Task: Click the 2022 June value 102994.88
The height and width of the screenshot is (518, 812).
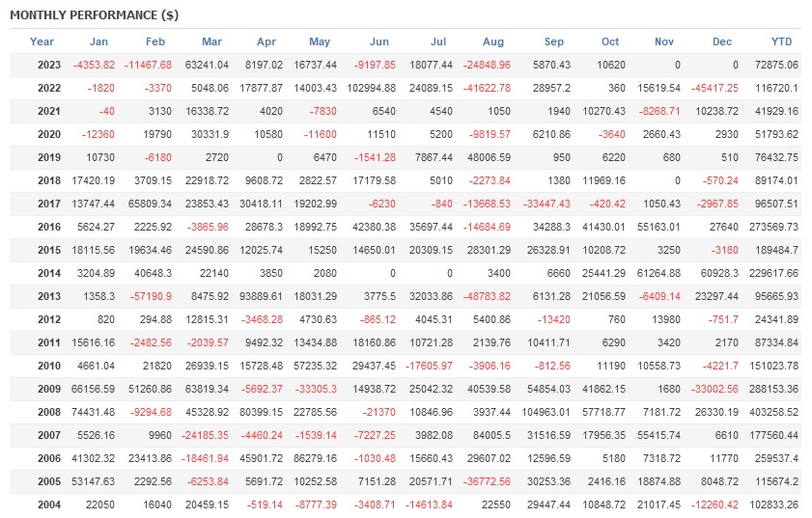Action: pos(374,88)
